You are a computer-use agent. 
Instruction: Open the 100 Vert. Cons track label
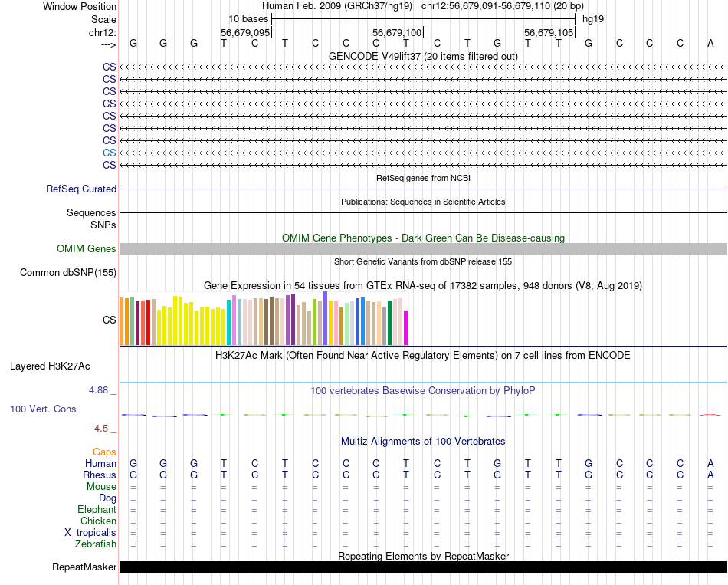[x=43, y=409]
